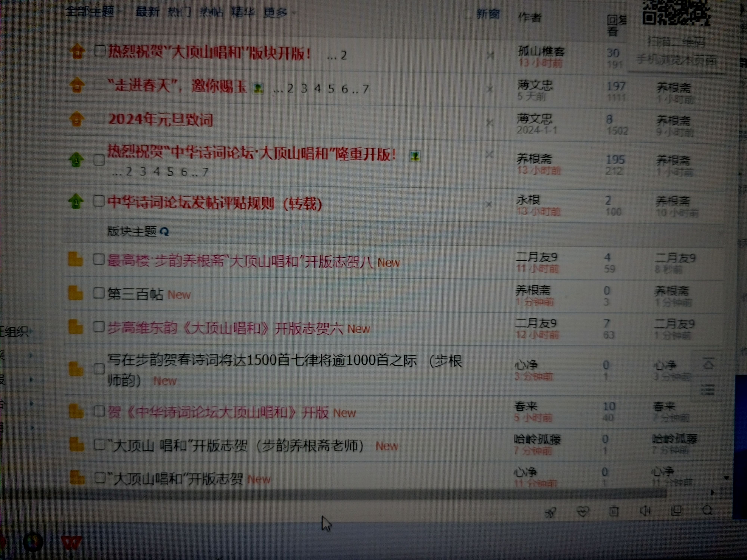The image size is (747, 560).
Task: Click the image attachment icon after "走进春天" title
Action: (258, 89)
